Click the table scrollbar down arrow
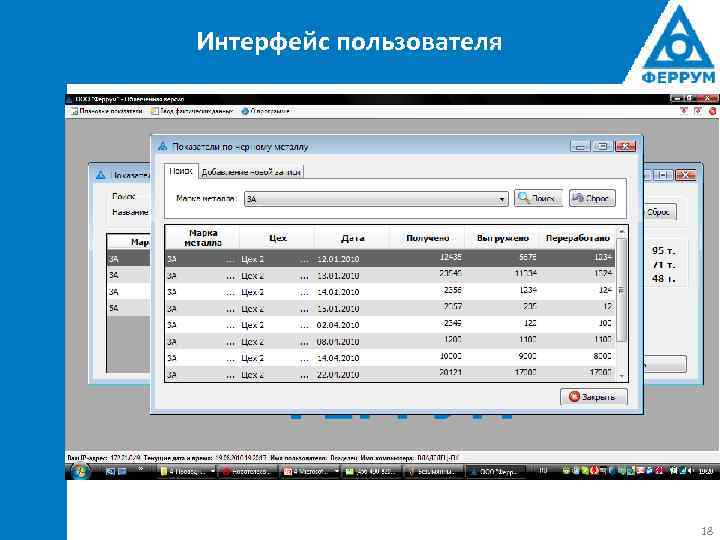 (x=621, y=376)
